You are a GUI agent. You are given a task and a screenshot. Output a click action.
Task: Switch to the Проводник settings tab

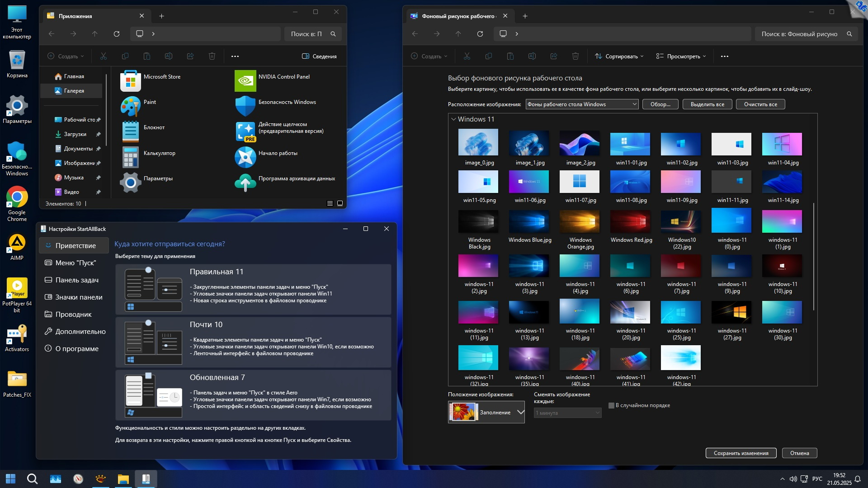point(73,314)
